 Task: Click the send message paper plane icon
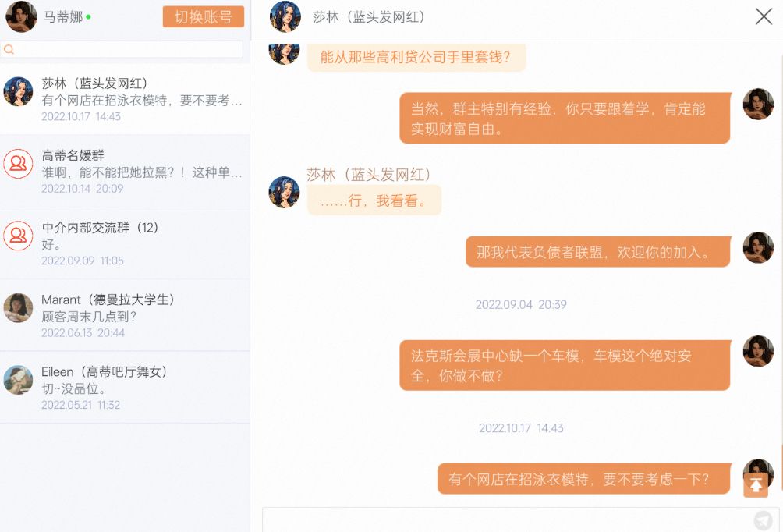[763, 520]
